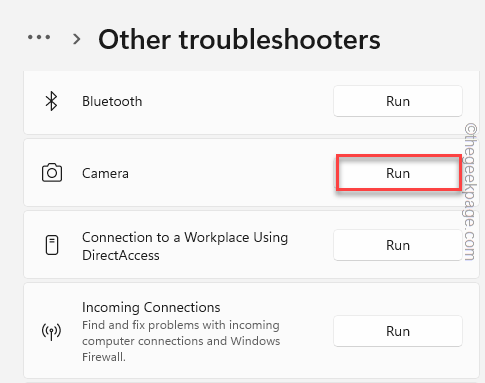The image size is (485, 383).
Task: Click the Bluetooth troubleshooter icon
Action: click(51, 101)
